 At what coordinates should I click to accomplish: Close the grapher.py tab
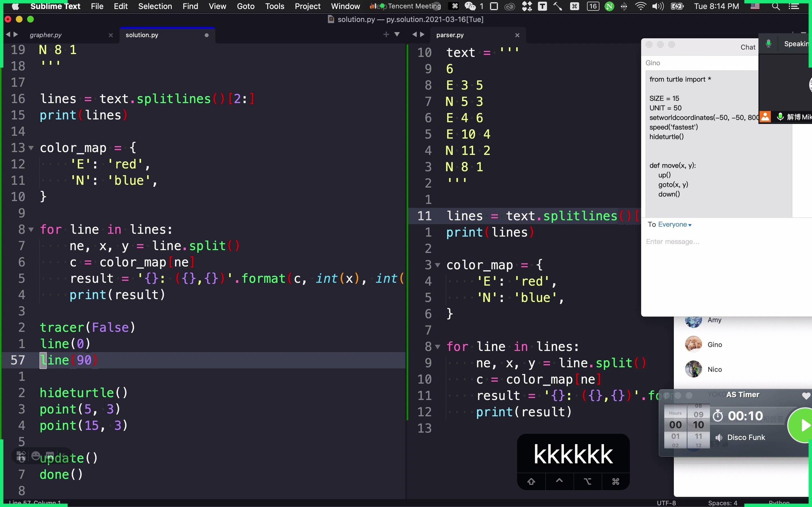click(x=111, y=35)
